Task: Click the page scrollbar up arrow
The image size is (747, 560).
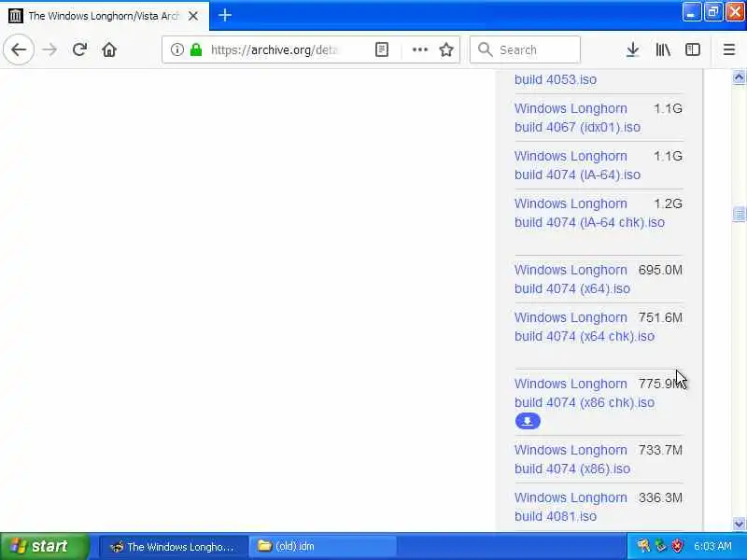Action: coord(739,77)
